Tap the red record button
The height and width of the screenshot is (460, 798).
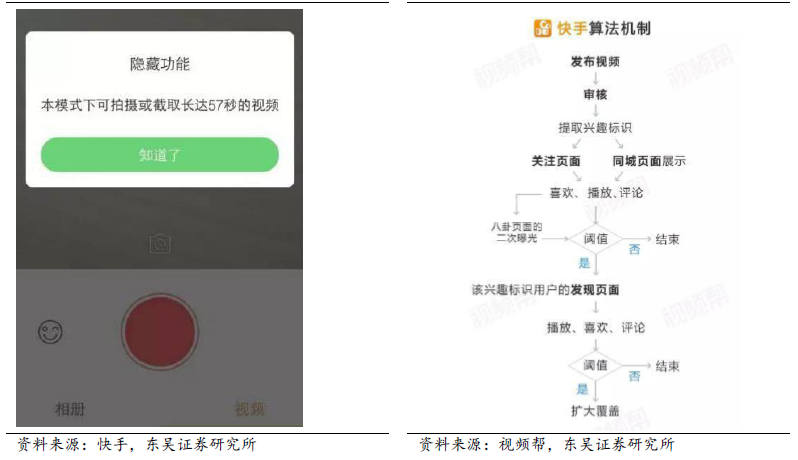coord(160,332)
